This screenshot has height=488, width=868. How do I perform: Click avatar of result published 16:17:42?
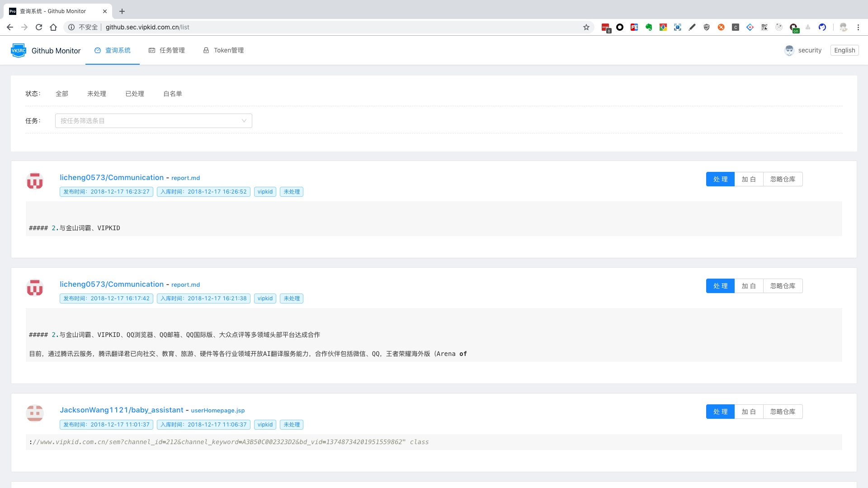[35, 288]
